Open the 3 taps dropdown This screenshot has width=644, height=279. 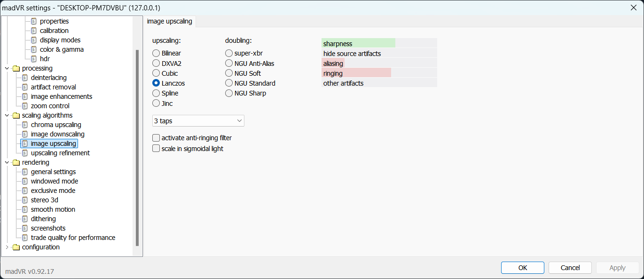point(198,121)
